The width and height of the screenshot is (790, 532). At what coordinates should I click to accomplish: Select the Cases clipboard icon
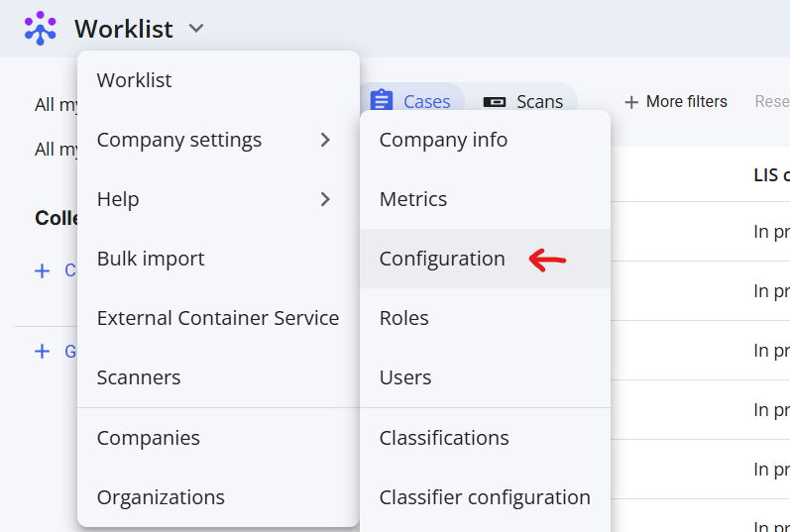click(382, 101)
